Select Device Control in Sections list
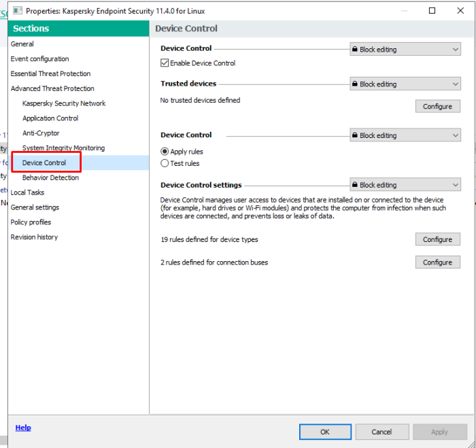This screenshot has height=448, width=476. click(x=44, y=162)
